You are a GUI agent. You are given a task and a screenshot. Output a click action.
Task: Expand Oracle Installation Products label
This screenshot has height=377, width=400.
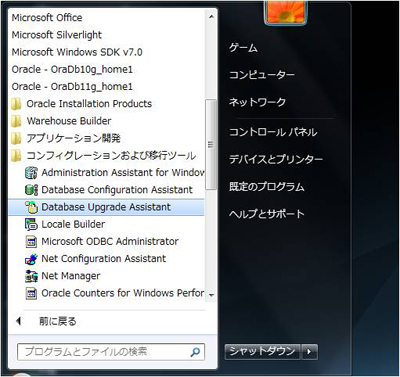point(89,104)
